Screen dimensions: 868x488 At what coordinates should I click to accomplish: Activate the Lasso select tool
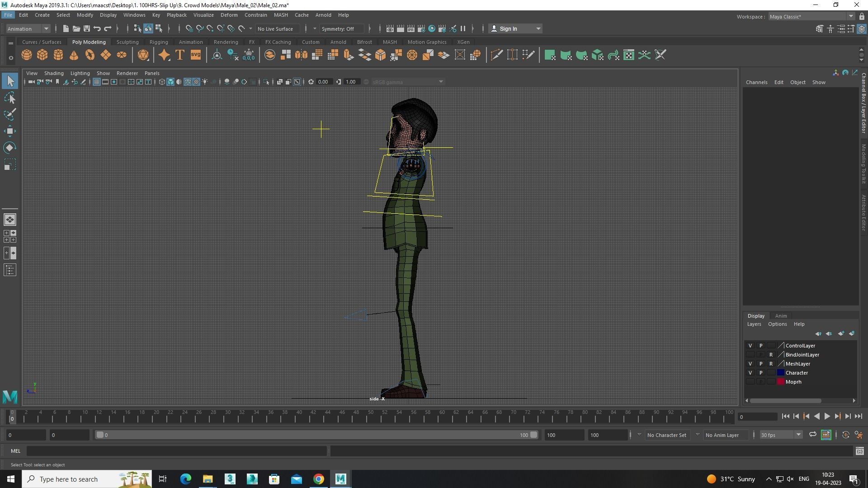click(x=10, y=98)
